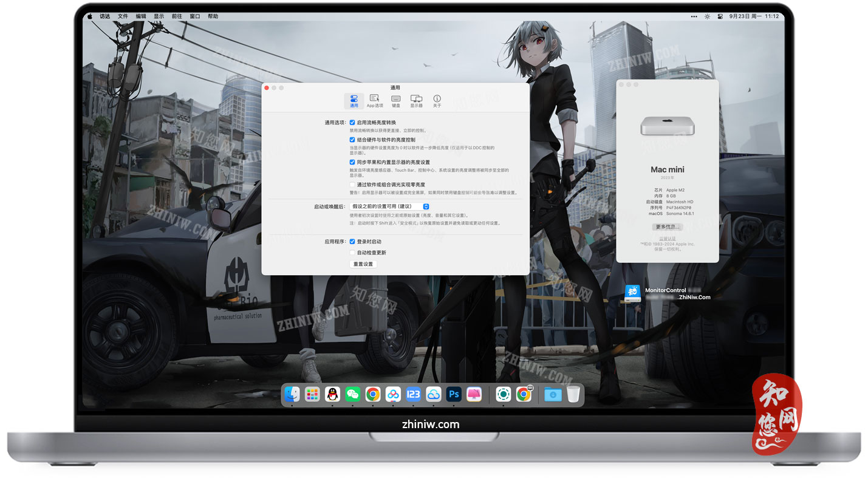Open the 显示 menu
Image resolution: width=868 pixels, height=484 pixels.
pyautogui.click(x=159, y=16)
